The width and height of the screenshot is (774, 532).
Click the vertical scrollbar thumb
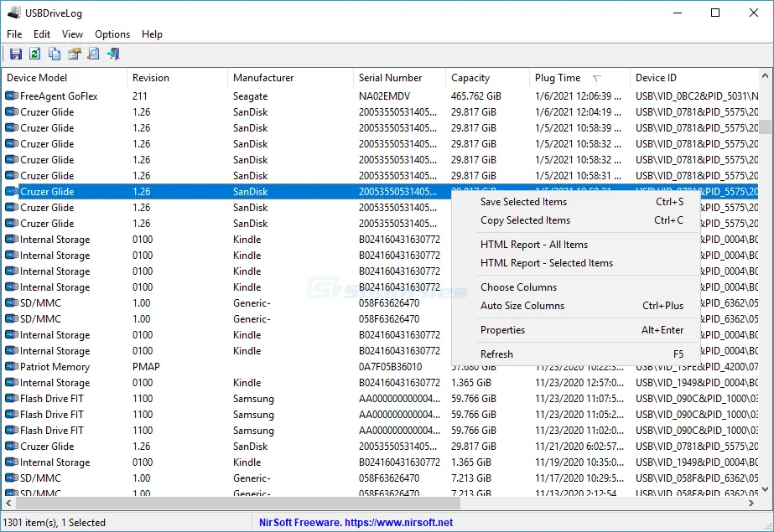pyautogui.click(x=765, y=127)
